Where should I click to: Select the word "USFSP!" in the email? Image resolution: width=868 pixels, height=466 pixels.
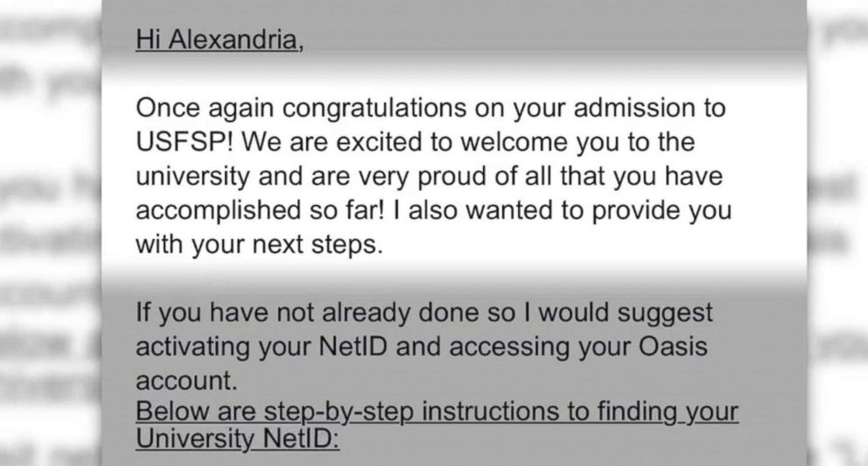click(180, 142)
